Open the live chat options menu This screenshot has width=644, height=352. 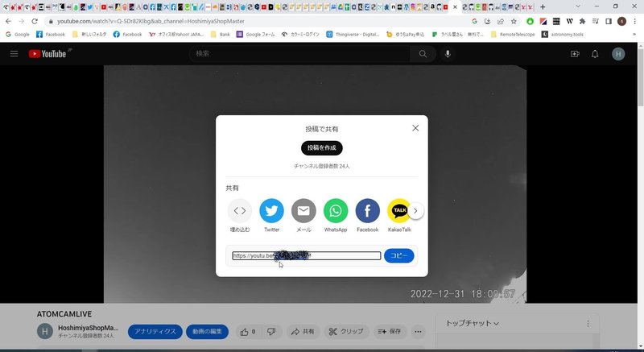point(588,324)
